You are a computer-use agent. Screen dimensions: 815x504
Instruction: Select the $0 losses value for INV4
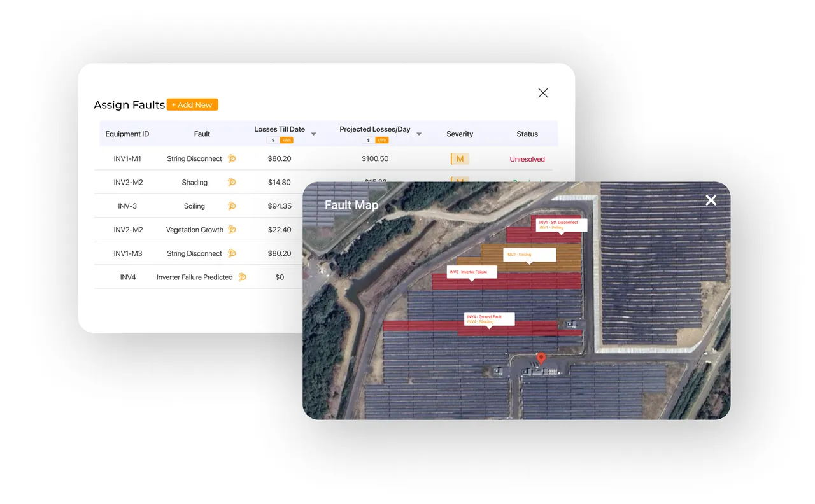280,277
